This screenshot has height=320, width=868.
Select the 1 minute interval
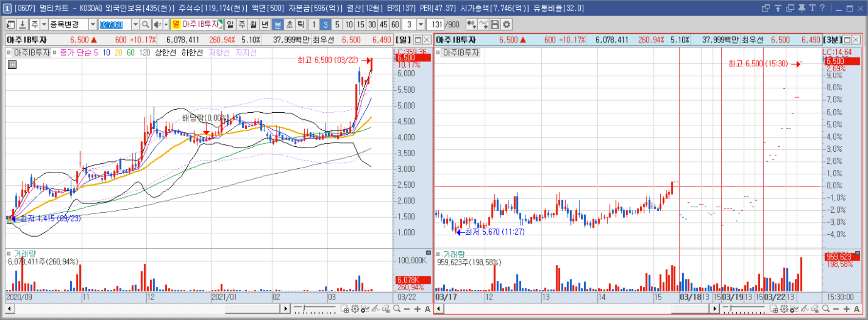coord(314,24)
